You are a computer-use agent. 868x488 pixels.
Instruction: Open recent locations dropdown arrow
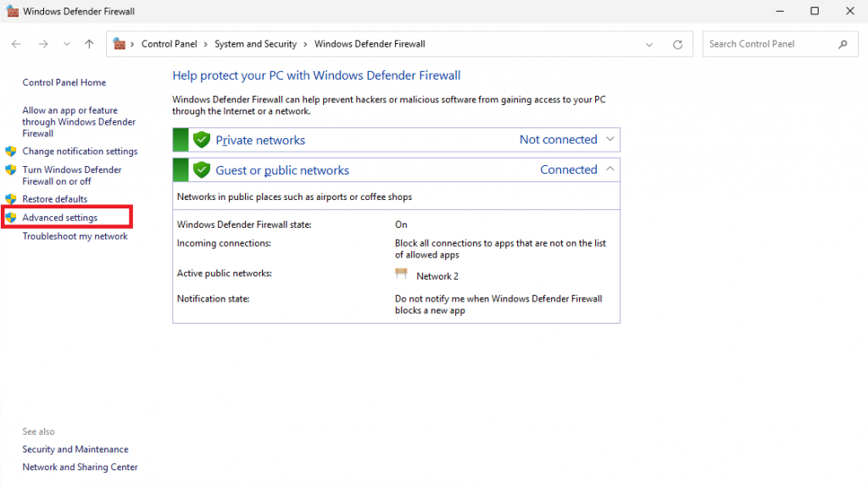click(66, 44)
